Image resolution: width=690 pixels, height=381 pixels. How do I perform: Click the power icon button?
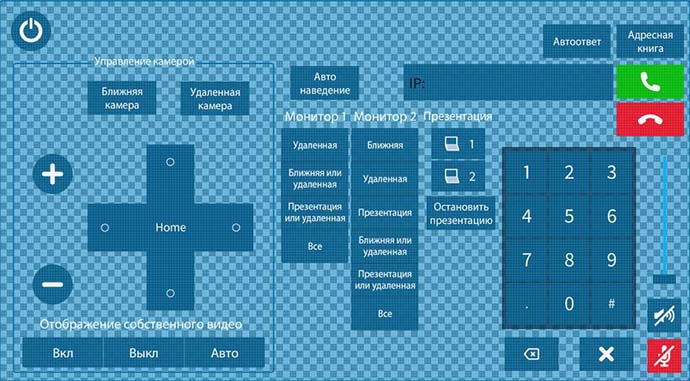coord(31,31)
